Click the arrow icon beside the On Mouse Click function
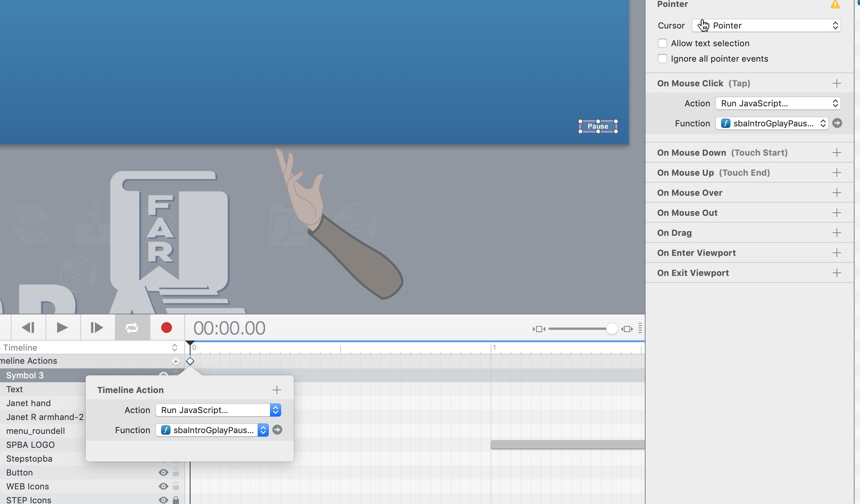Viewport: 860px width, 504px height. pos(837,123)
